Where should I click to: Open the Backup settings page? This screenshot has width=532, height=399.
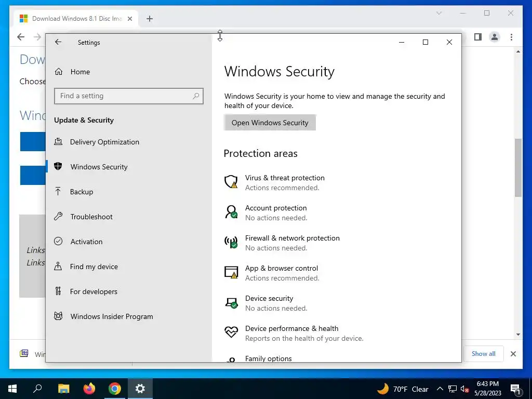click(x=129, y=192)
